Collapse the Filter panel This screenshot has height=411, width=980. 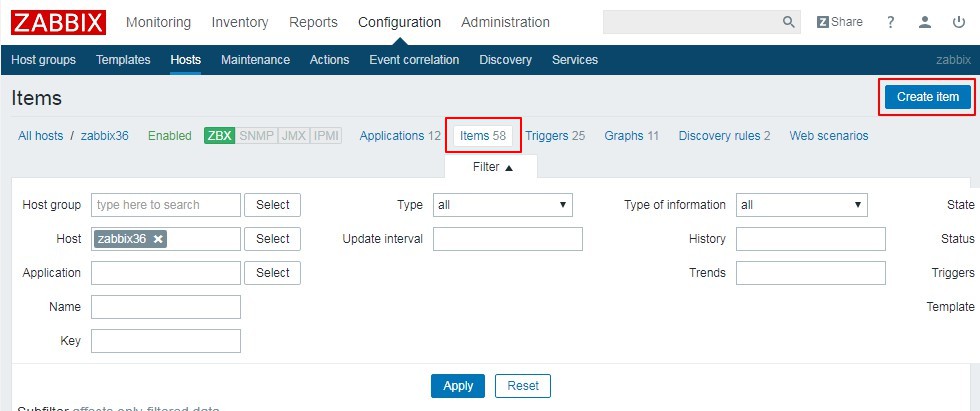(492, 167)
